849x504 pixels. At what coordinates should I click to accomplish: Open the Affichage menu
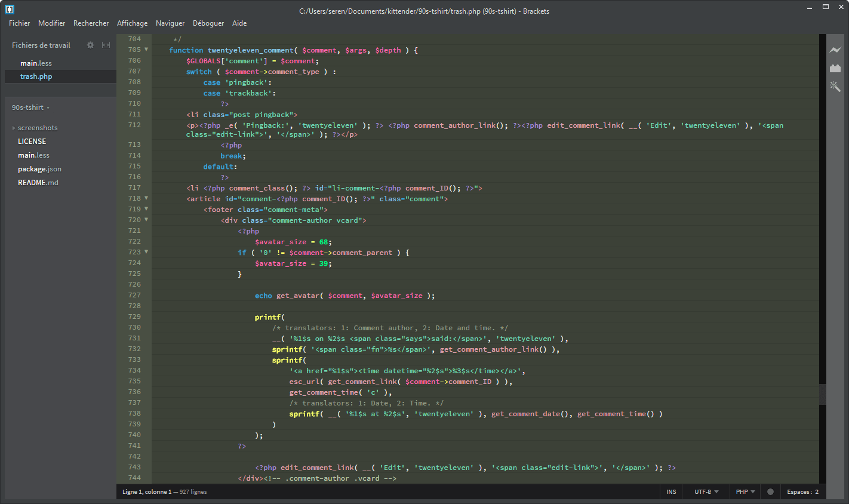(132, 23)
